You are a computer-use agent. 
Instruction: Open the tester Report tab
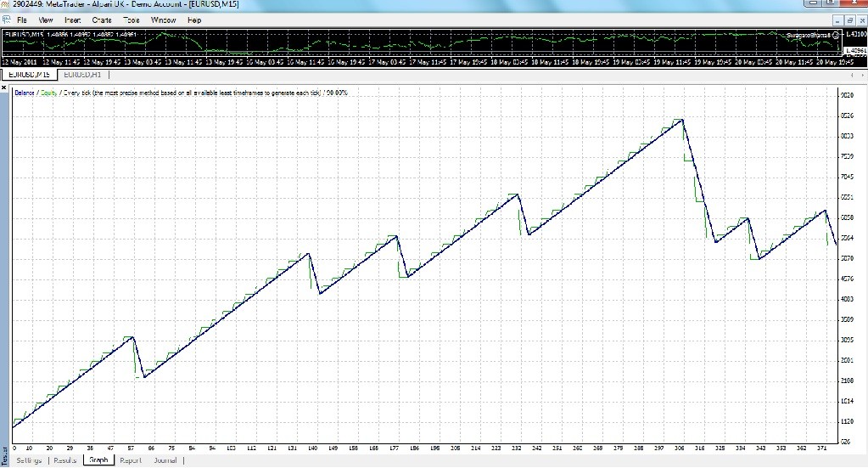(131, 460)
